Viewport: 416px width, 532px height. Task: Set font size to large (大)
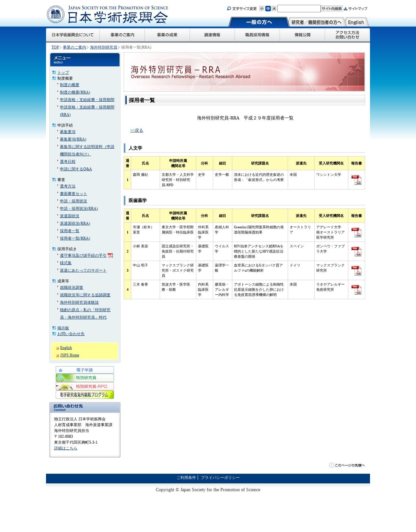coord(274,9)
